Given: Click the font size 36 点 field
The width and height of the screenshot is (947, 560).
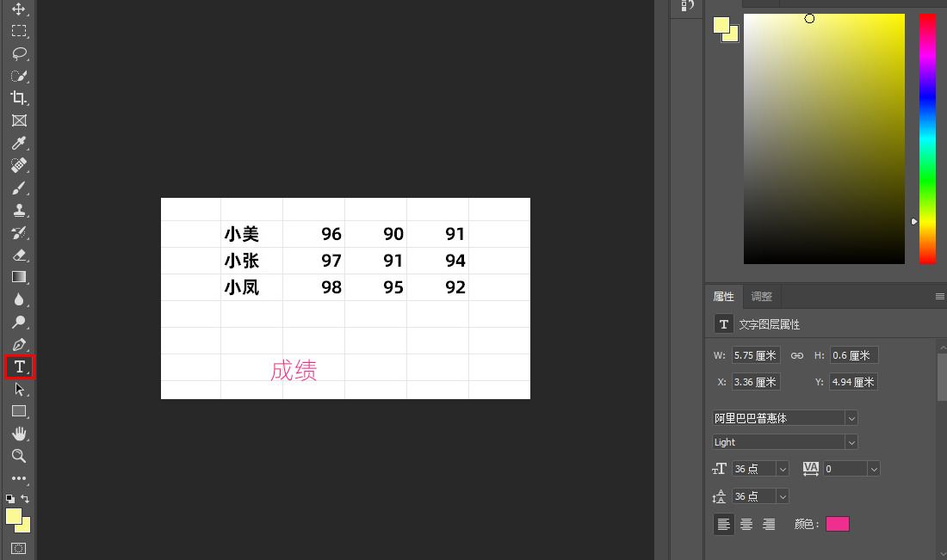Looking at the screenshot, I should (754, 469).
